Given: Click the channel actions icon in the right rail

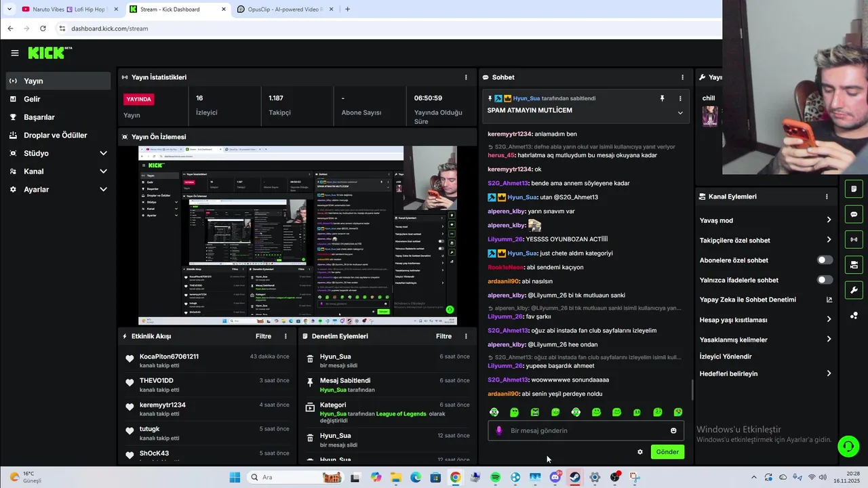Looking at the screenshot, I should click(854, 264).
